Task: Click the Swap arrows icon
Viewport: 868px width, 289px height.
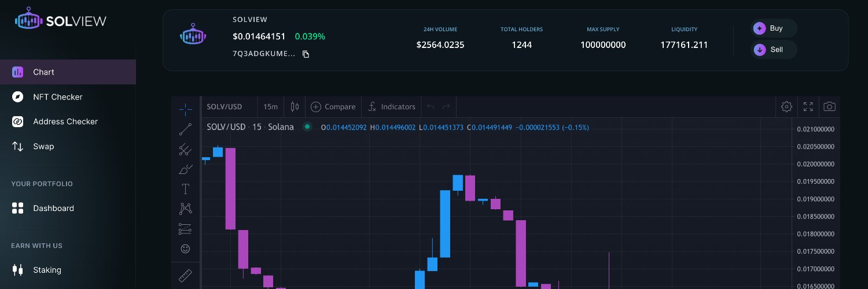Action: click(x=17, y=146)
